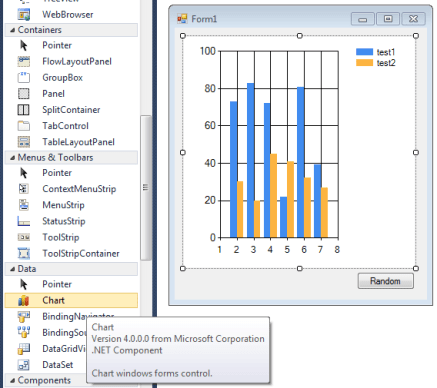Click the StatusStrip text label
437x388 pixels.
pos(64,221)
